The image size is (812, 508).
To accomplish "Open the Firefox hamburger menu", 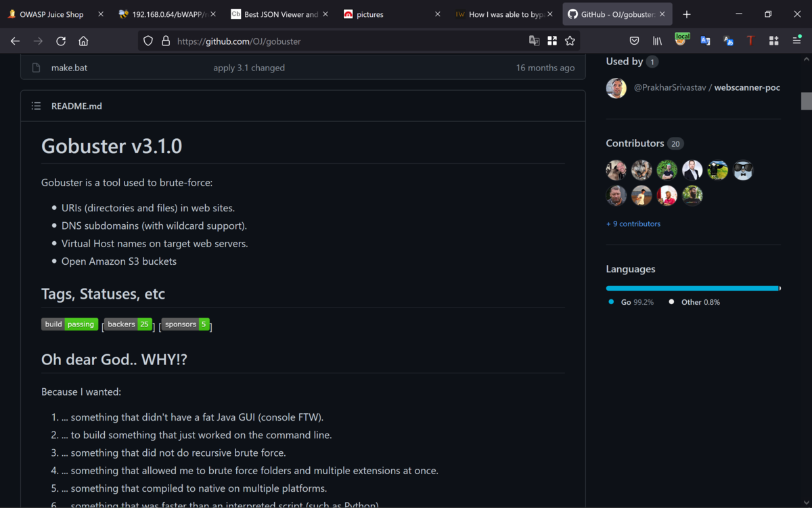I will click(796, 41).
